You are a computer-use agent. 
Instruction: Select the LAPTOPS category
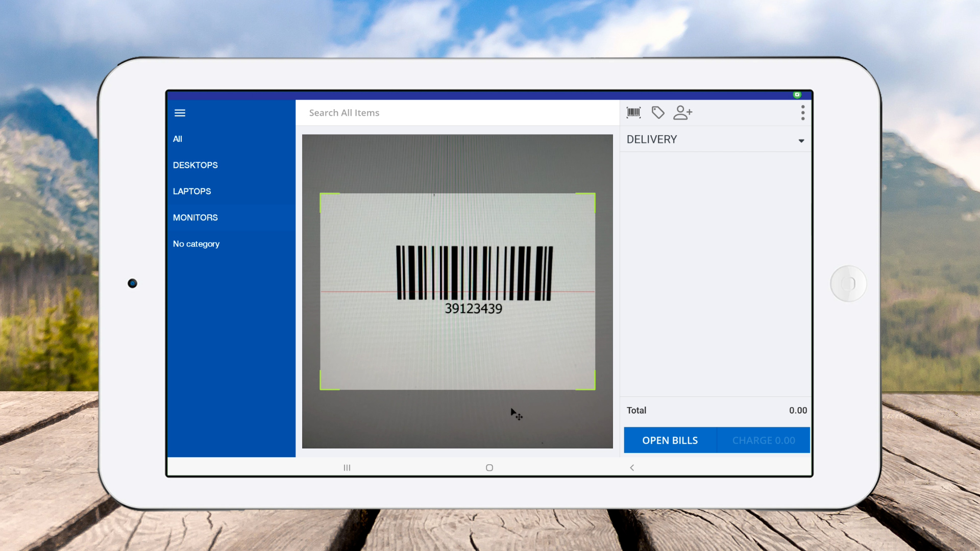click(192, 191)
